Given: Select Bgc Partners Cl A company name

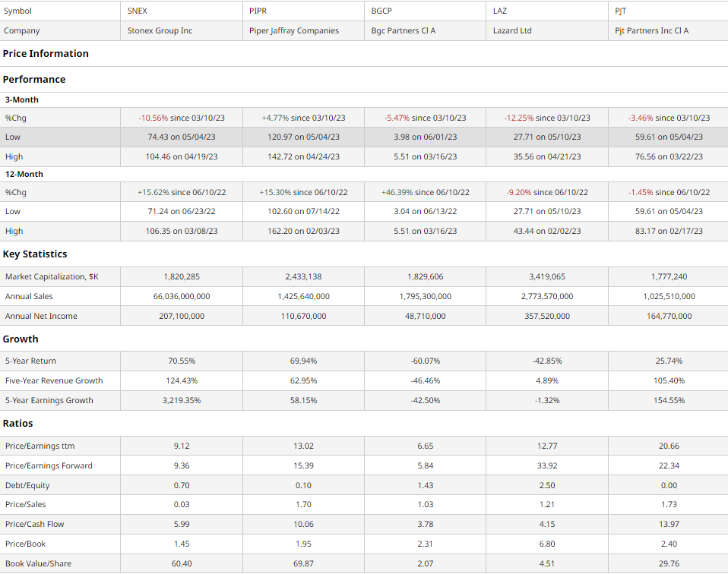Looking at the screenshot, I should [x=403, y=30].
